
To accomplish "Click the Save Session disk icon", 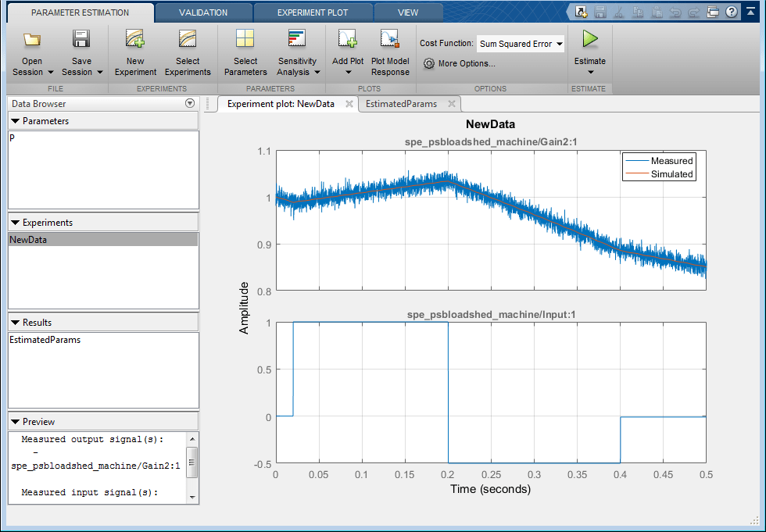I will pos(81,41).
